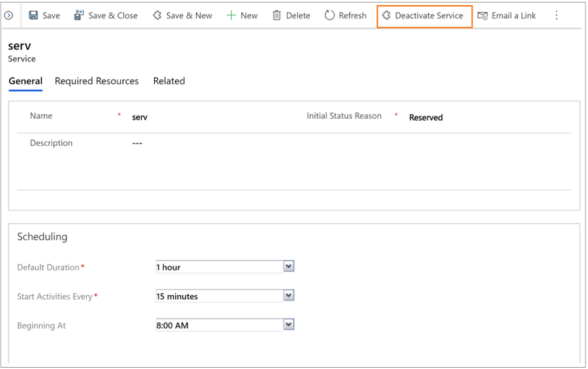The image size is (588, 369).
Task: Click the Email a Link envelope icon
Action: [483, 16]
